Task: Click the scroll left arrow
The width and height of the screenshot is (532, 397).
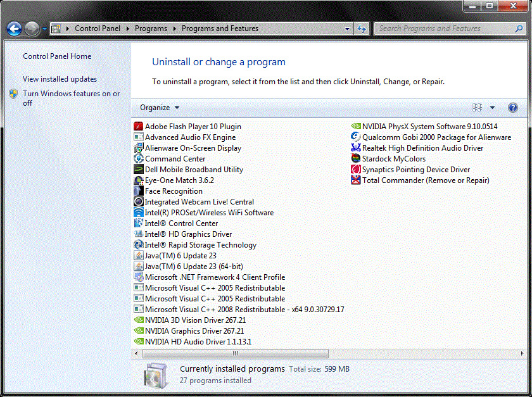Action: coord(136,353)
